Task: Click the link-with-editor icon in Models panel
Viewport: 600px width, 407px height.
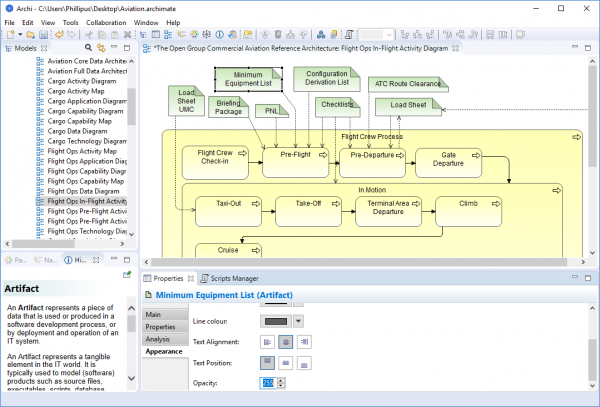Action: (x=101, y=48)
